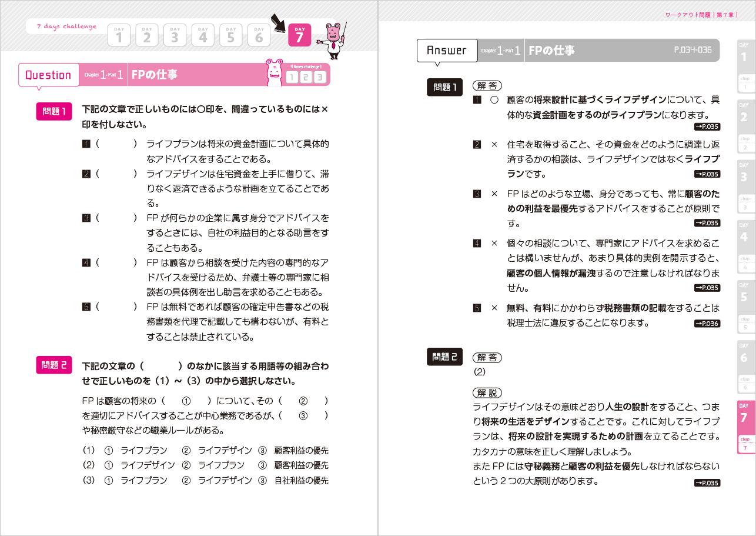Click the × mark for answer 3
The image size is (756, 536).
[x=494, y=194]
